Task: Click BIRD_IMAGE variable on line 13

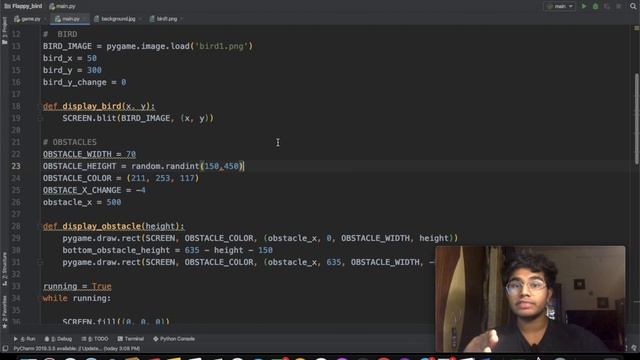Action: 67,46
